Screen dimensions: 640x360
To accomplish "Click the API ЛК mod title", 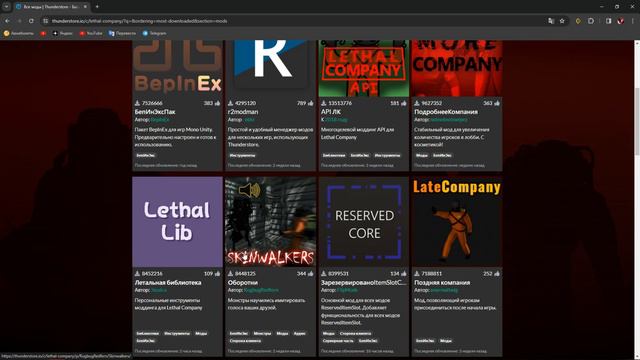I will click(x=331, y=111).
